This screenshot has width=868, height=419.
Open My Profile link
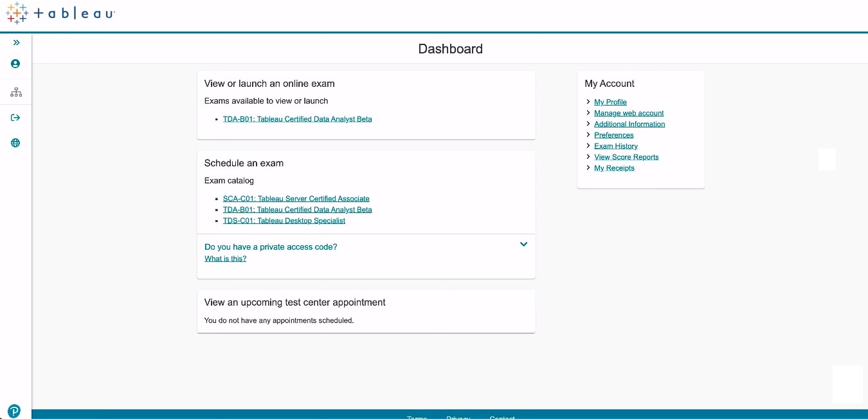pyautogui.click(x=610, y=102)
